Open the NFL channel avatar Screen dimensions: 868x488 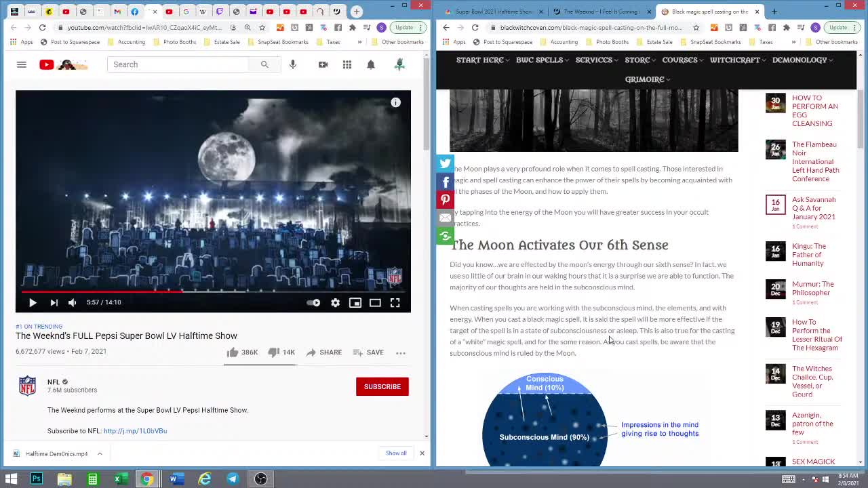point(27,386)
